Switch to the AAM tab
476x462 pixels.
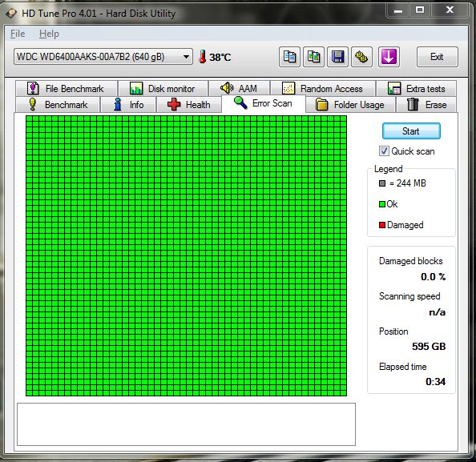point(240,89)
